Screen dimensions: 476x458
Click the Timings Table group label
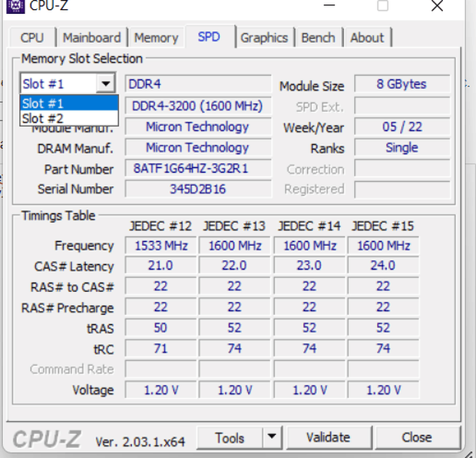58,215
